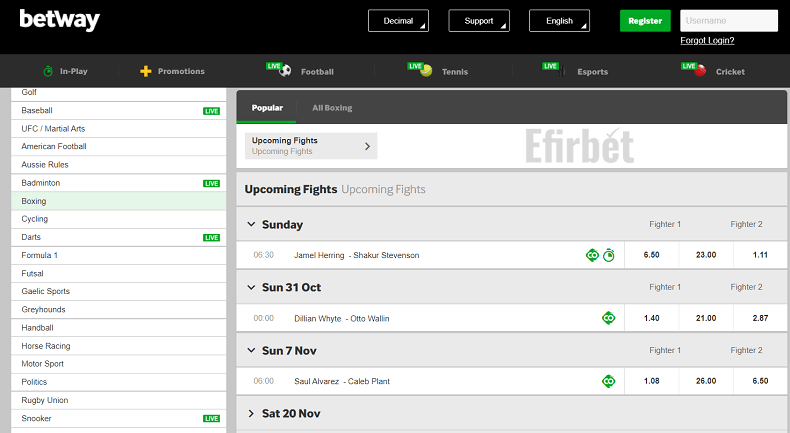This screenshot has height=433, width=790.
Task: Click the betway logo
Action: 59,20
